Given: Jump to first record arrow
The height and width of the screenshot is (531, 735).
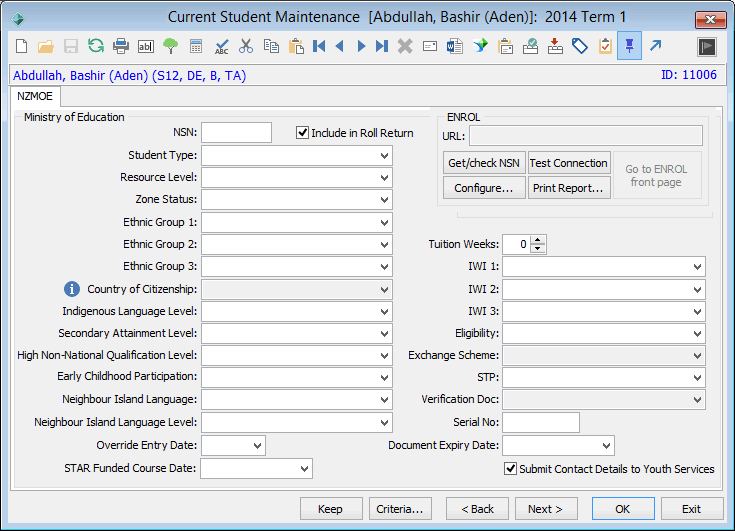Looking at the screenshot, I should tap(319, 46).
